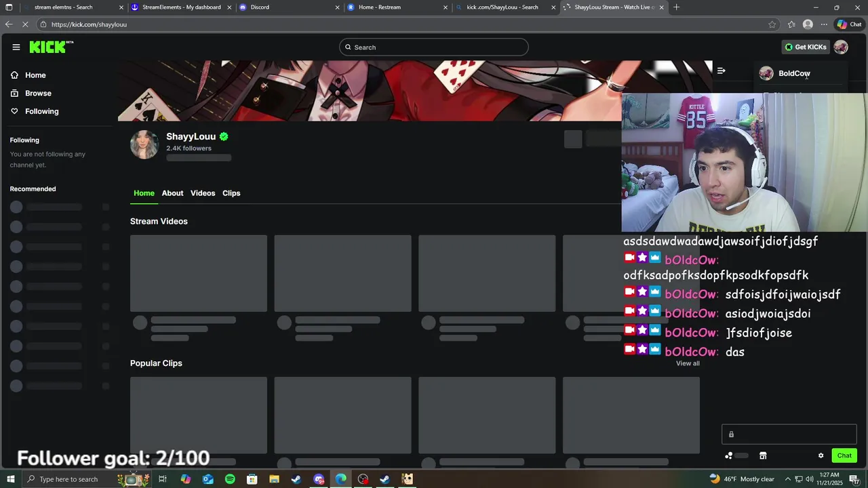
Task: Send message with green Chat button
Action: (844, 455)
